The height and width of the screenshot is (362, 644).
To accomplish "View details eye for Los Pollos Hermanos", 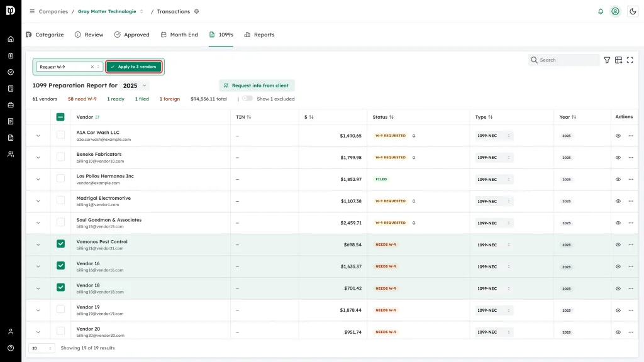I will (618, 179).
